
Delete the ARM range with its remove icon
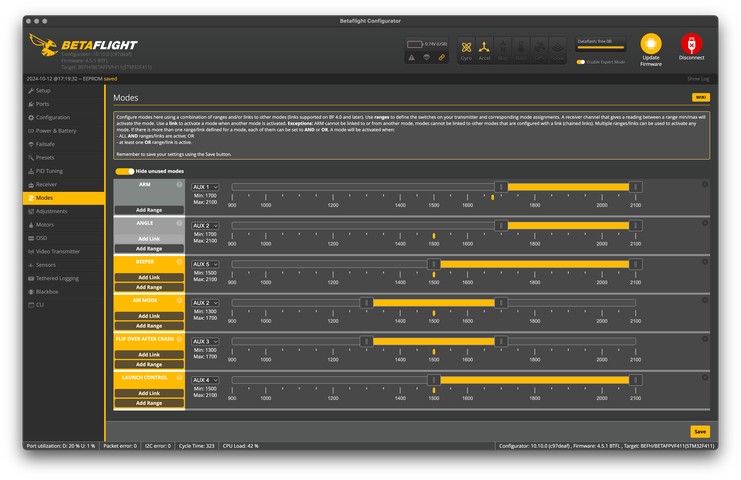[705, 184]
